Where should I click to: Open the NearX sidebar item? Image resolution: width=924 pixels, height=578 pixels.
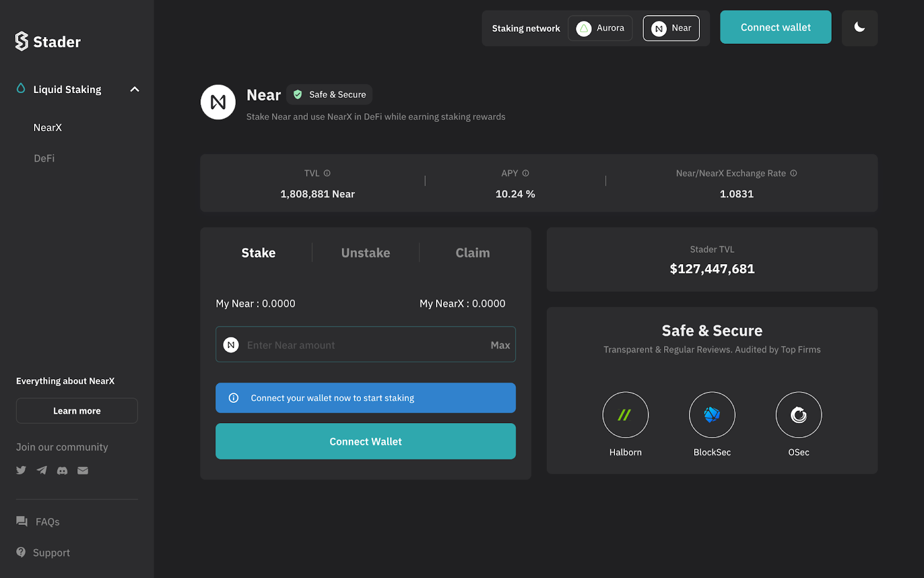(47, 128)
